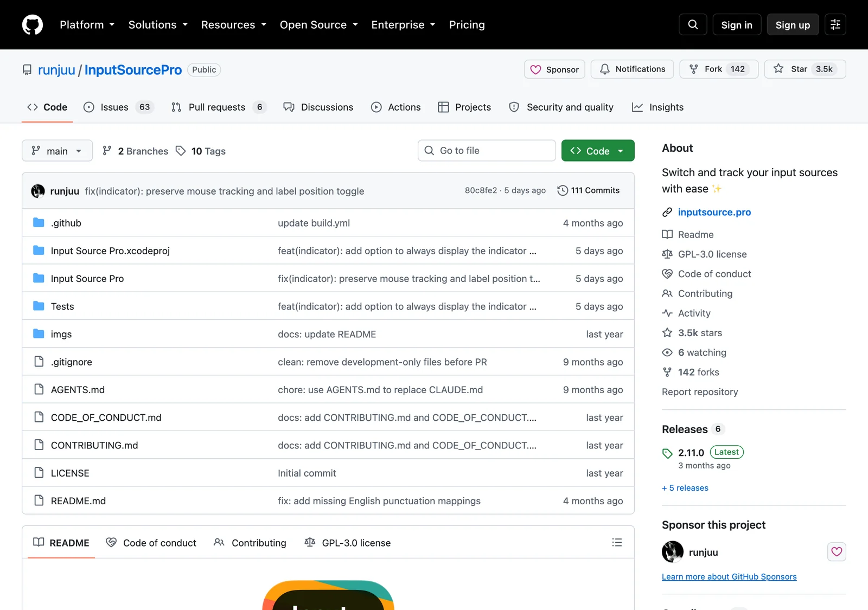Open the Insights tab
Image resolution: width=868 pixels, height=610 pixels.
658,107
